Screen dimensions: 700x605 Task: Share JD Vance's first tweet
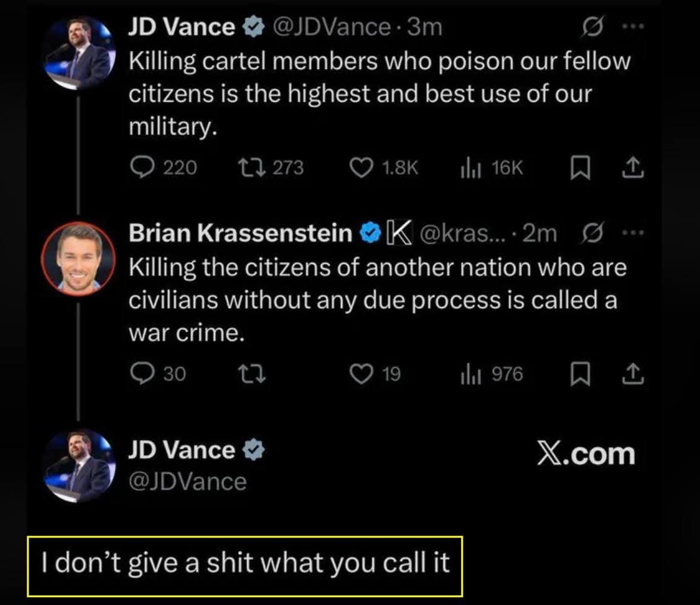[x=634, y=168]
